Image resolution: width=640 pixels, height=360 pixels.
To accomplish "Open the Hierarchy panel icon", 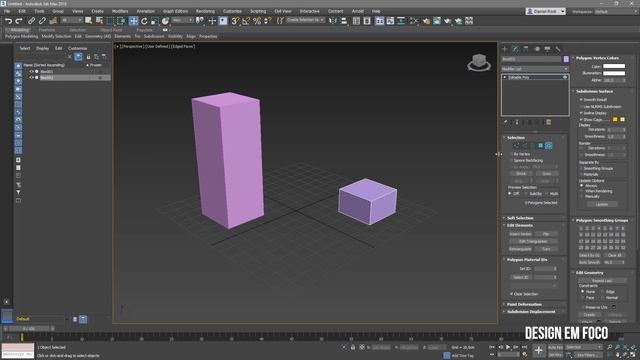I will [526, 49].
